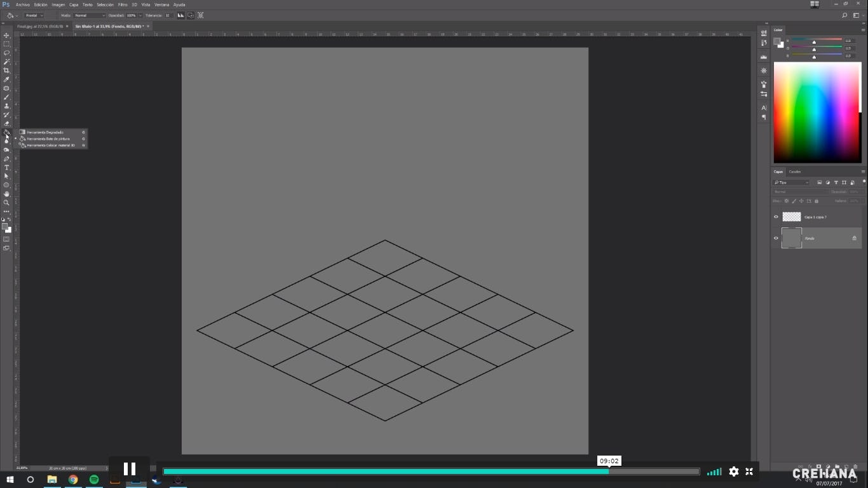The image size is (868, 488).
Task: Select the Zoom tool
Action: [6, 203]
